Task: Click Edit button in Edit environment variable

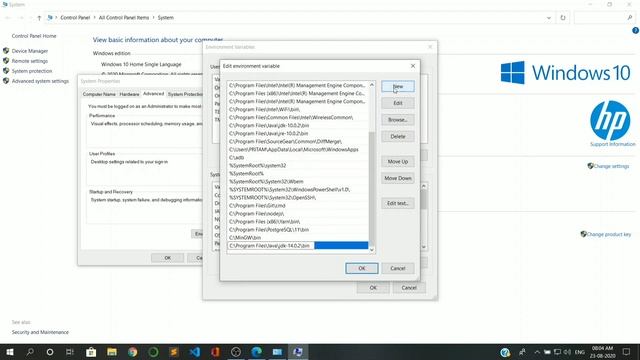Action: [x=398, y=103]
